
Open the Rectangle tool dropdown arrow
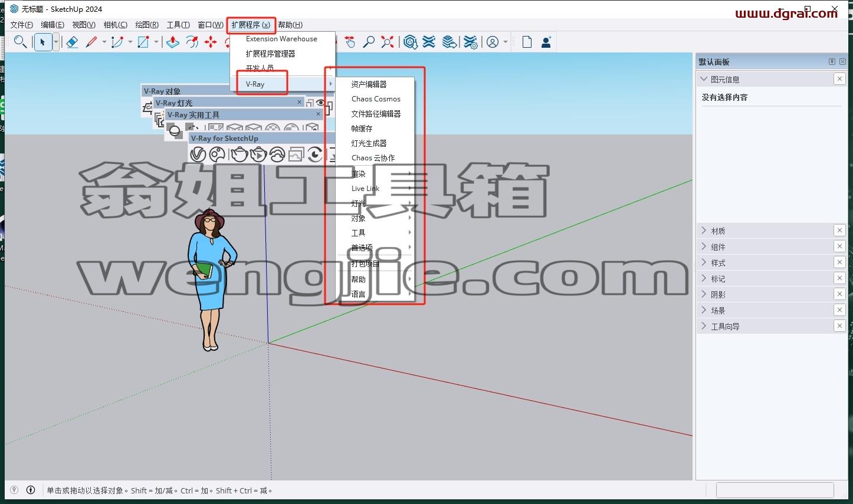pos(156,42)
